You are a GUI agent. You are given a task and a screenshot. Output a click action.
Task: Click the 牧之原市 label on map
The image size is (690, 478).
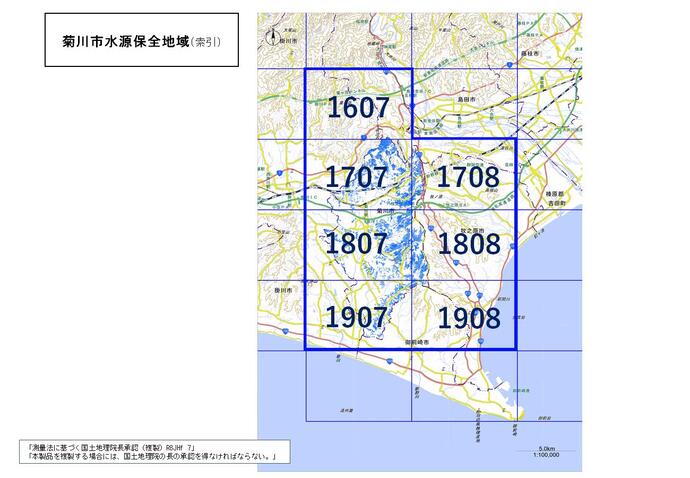[x=472, y=230]
